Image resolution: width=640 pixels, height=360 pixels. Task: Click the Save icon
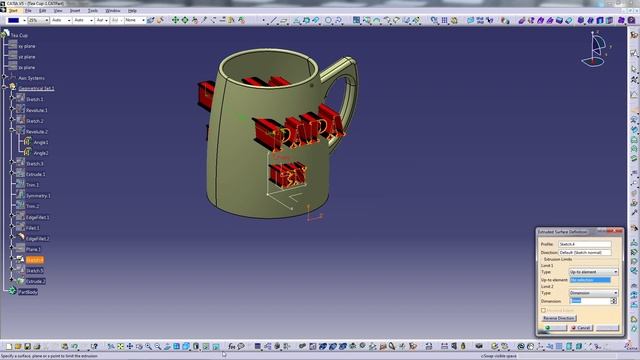(27, 347)
